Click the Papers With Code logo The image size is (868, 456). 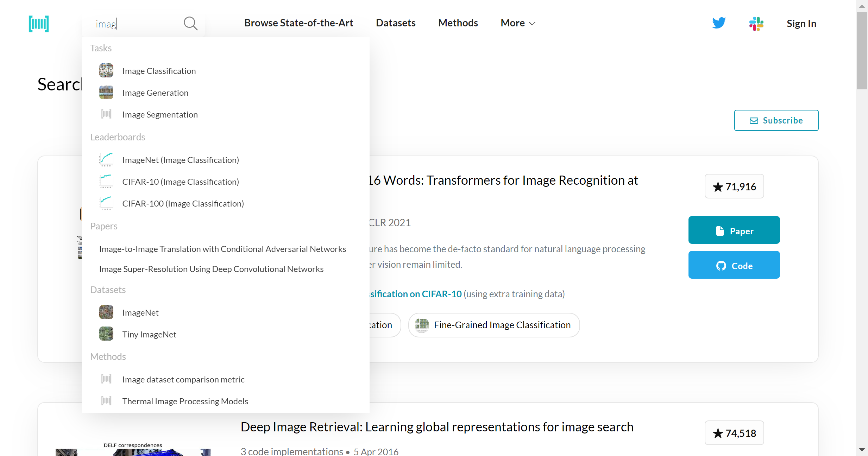coord(38,24)
